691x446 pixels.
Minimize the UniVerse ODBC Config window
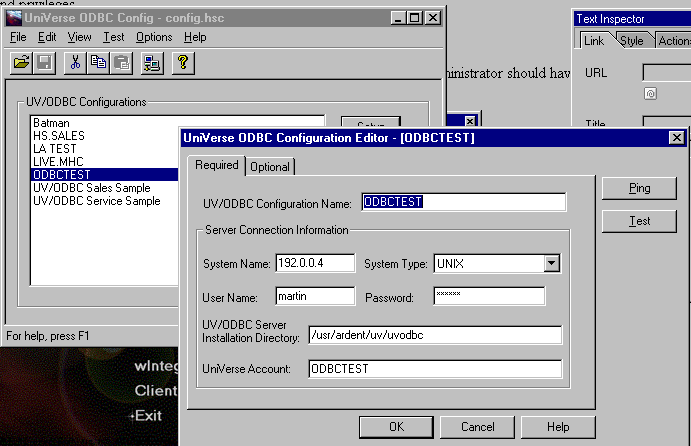[x=399, y=18]
